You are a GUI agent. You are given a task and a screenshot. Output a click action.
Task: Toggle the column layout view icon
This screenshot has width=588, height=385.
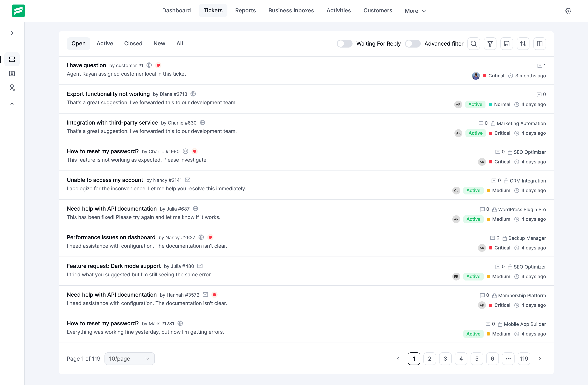click(x=539, y=44)
